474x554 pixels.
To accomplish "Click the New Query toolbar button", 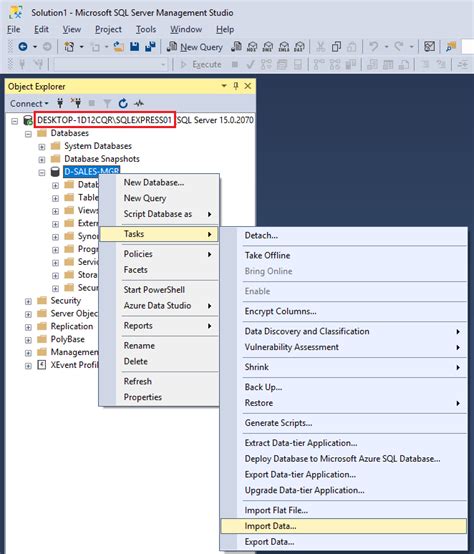I will tap(195, 47).
